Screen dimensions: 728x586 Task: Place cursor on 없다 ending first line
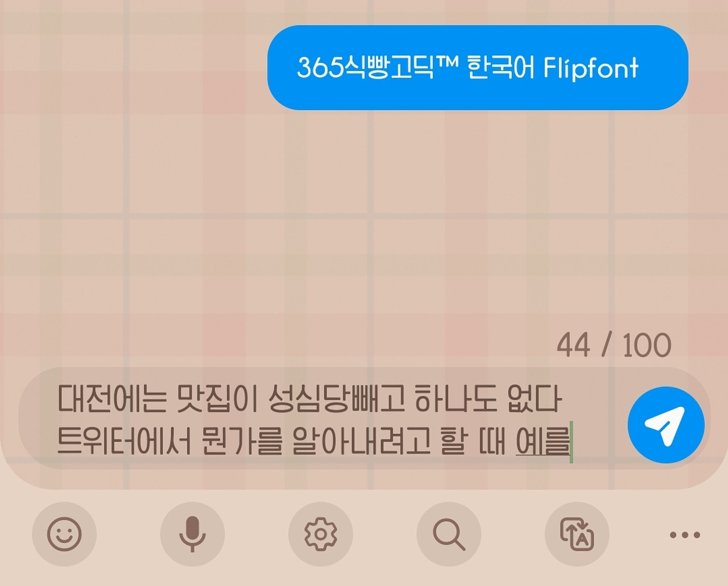[534, 398]
